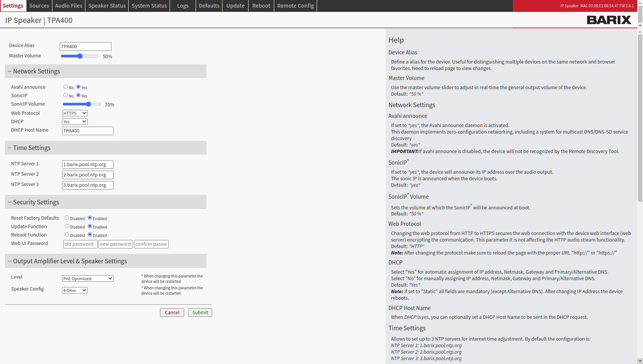Image resolution: width=643 pixels, height=364 pixels.
Task: Click the NTP Server 1 field
Action: click(88, 165)
